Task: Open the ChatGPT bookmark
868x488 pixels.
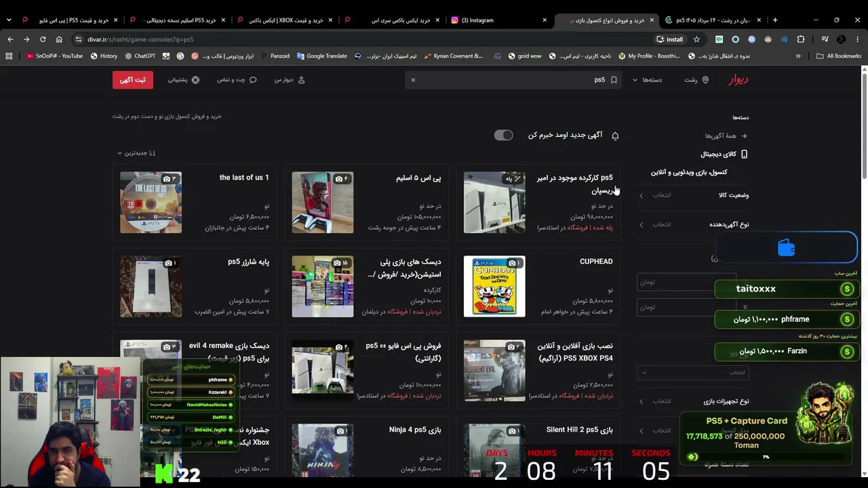Action: (140, 56)
